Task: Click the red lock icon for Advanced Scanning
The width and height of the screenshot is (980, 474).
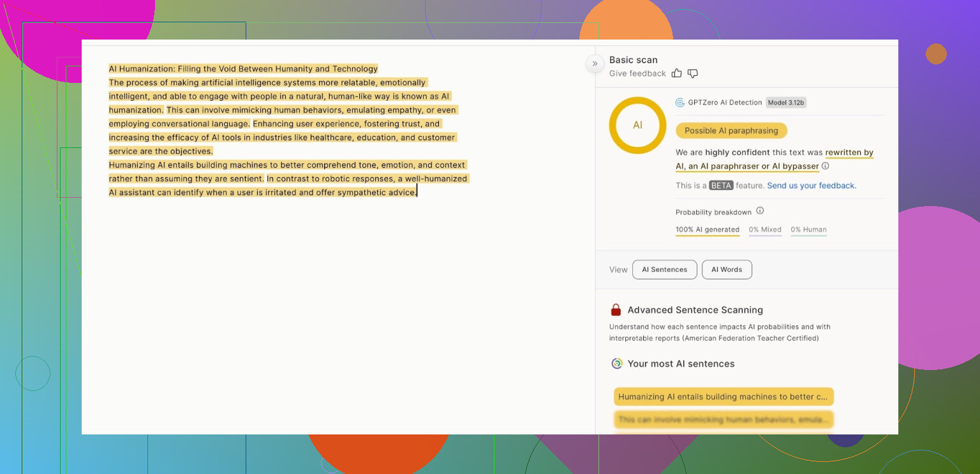Action: [616, 310]
